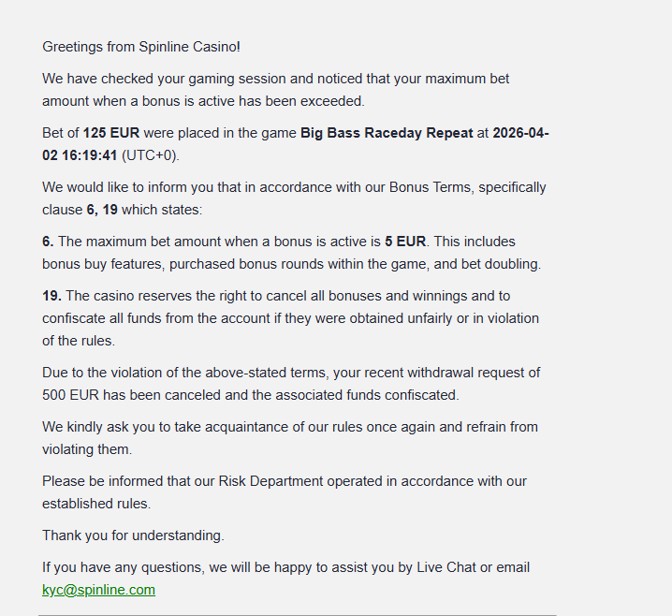672x616 pixels.
Task: Click the bold '5 EUR' maximum bet
Action: pyautogui.click(x=406, y=242)
